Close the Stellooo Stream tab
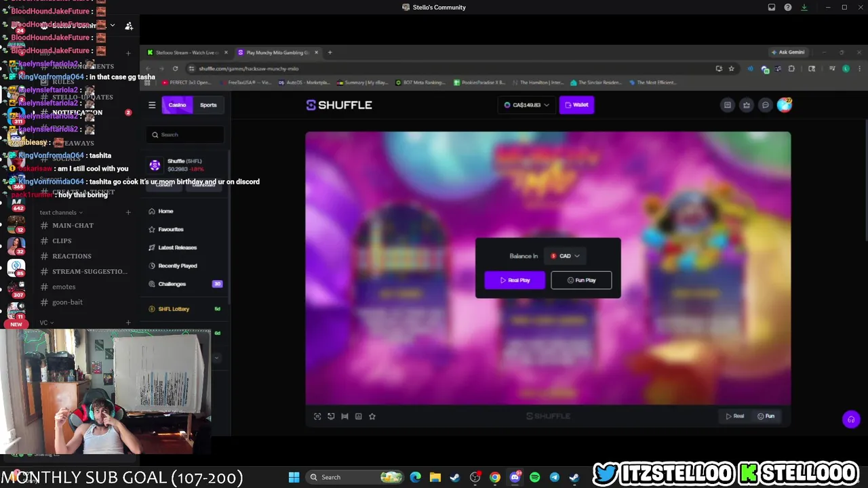This screenshot has height=488, width=868. click(226, 52)
